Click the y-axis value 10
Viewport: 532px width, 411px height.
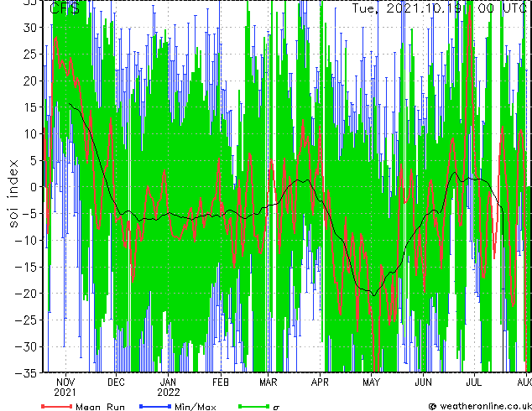tap(30, 134)
